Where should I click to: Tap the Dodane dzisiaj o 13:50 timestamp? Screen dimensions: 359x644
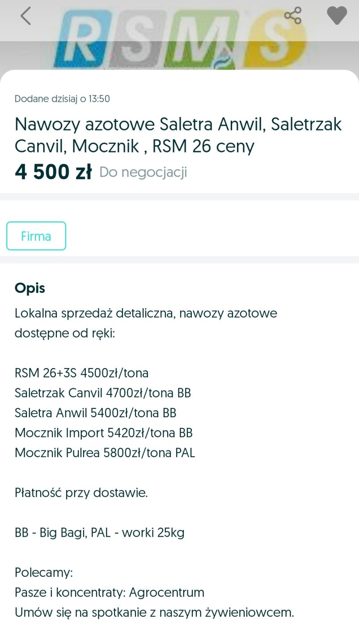62,99
